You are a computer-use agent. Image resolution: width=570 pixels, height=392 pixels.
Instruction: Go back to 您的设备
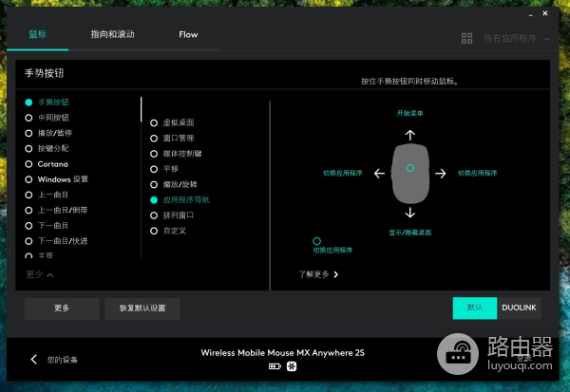tap(62, 360)
